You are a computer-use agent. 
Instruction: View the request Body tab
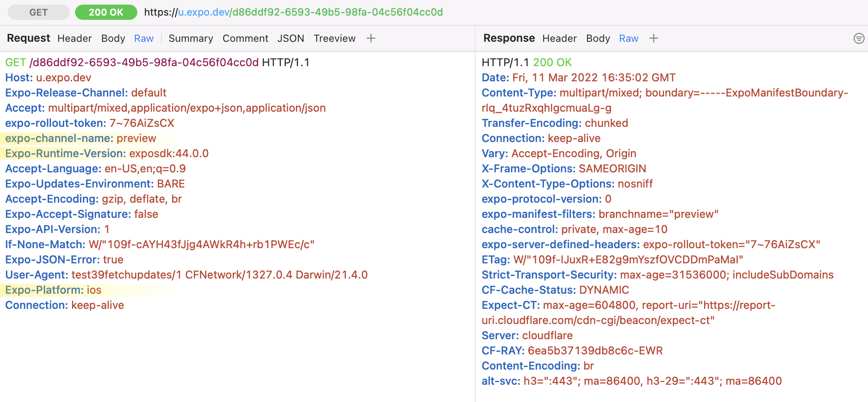click(x=113, y=38)
